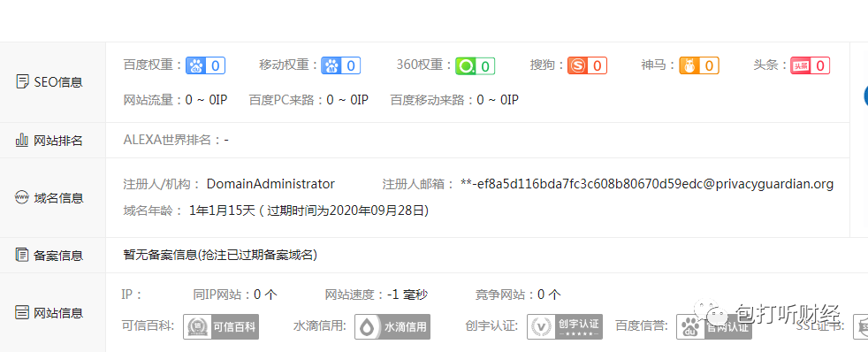Click the 百度PC来路 value
The image size is (868, 352).
coord(347,100)
